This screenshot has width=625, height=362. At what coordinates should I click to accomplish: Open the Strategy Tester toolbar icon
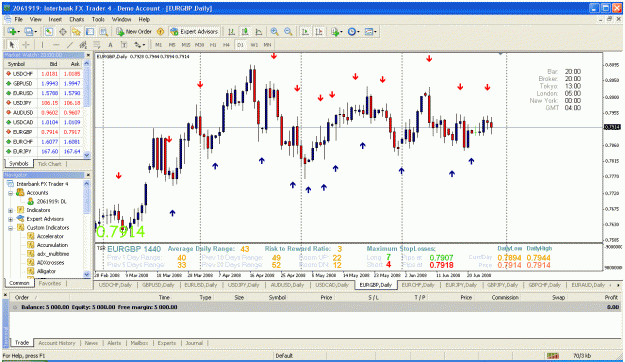pyautogui.click(x=103, y=31)
